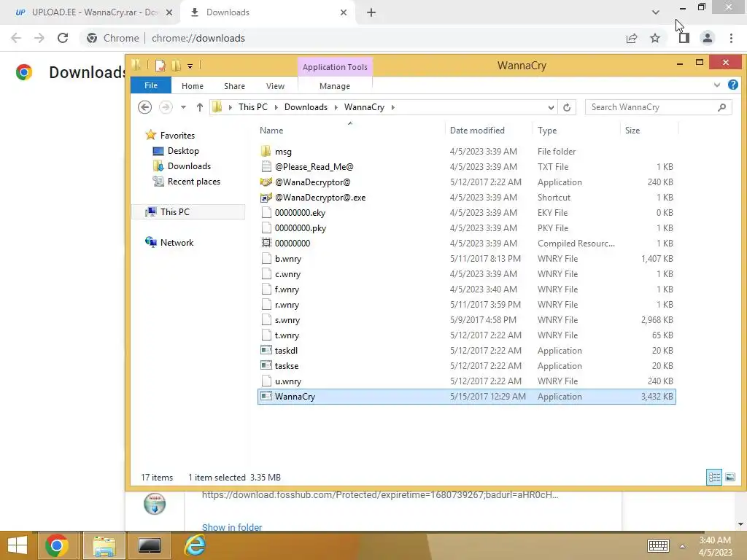This screenshot has height=560, width=747.
Task: Open Internet Explorer from taskbar
Action: click(x=195, y=545)
